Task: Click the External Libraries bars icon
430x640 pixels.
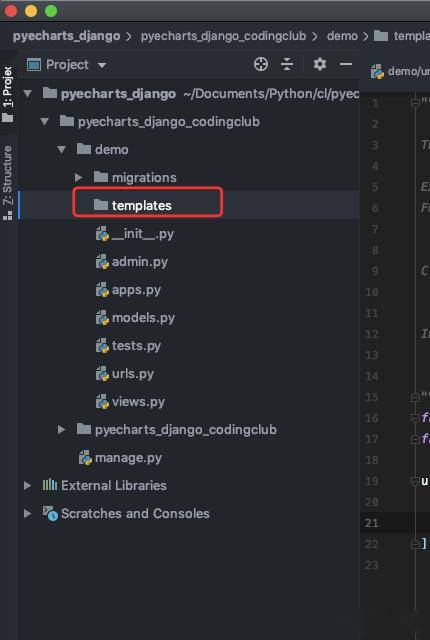Action: coord(50,485)
